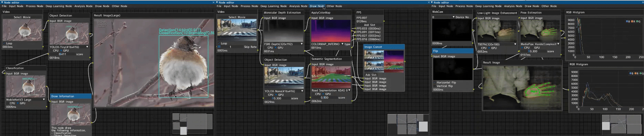Select GPU radio in YOLOX-Tiny Object Detection node
Viewport: 644px width, 136px height.
click(61, 50)
